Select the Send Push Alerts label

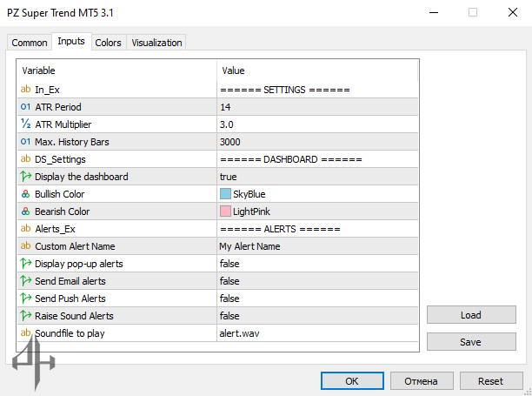point(70,299)
